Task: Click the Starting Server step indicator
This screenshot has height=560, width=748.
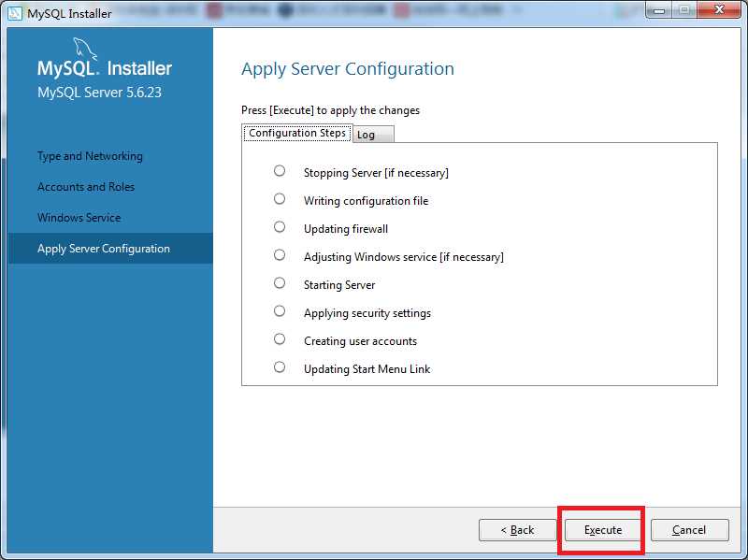Action: (280, 283)
